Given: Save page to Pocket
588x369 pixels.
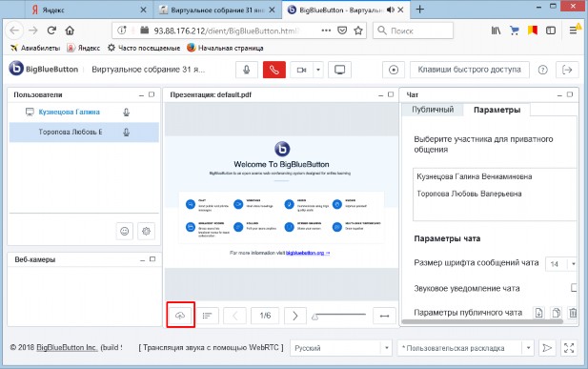Looking at the screenshot, I should tap(342, 31).
